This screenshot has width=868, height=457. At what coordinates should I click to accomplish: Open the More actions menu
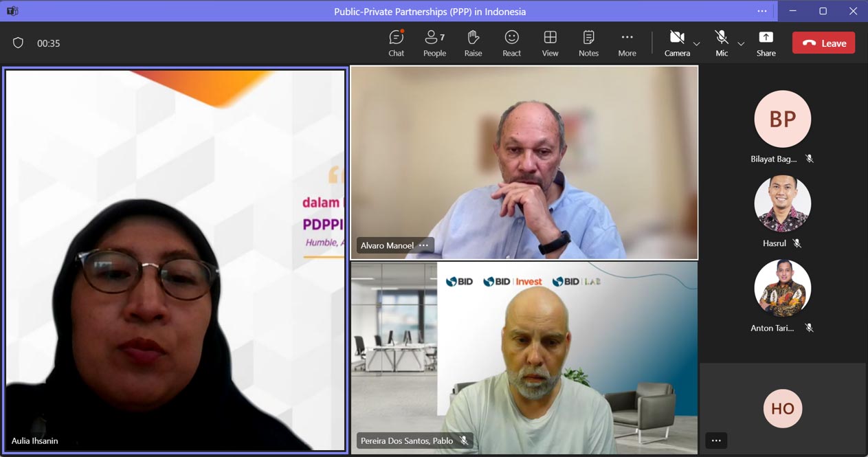[627, 43]
